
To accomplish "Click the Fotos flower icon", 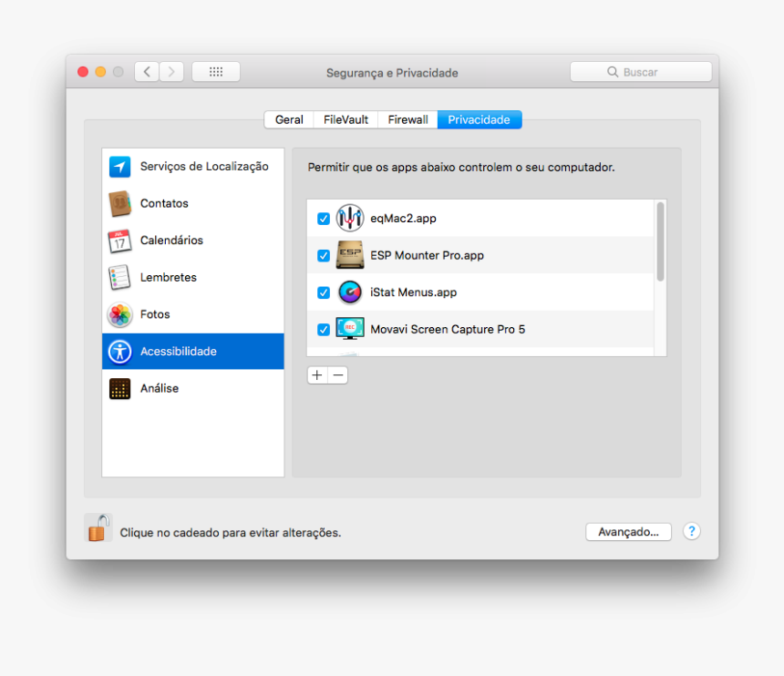I will click(120, 314).
